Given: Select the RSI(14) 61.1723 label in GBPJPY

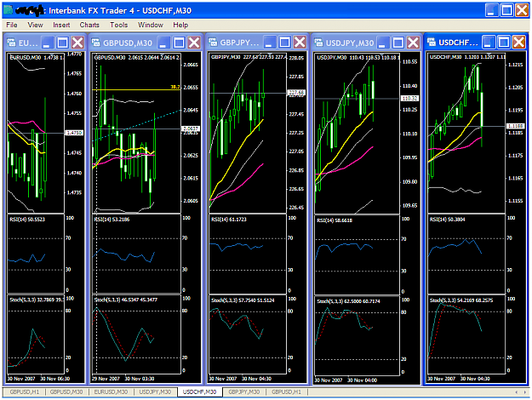Looking at the screenshot, I should (229, 220).
